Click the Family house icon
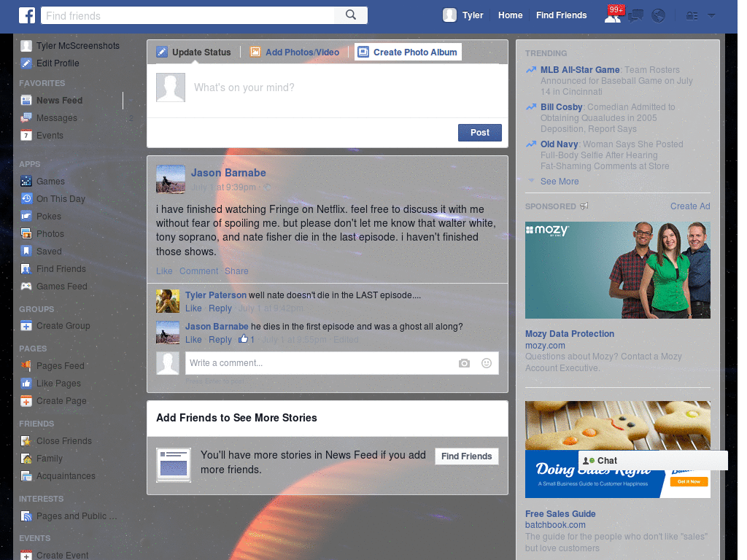This screenshot has height=560, width=747. click(x=26, y=459)
